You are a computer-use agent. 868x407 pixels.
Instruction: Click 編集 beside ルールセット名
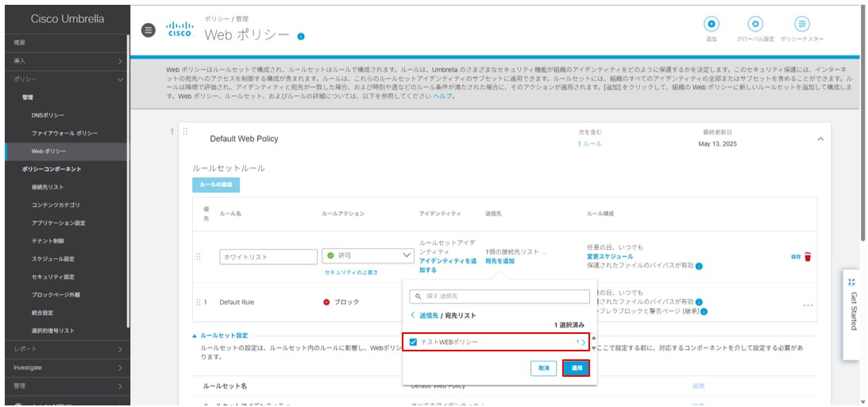tap(699, 386)
